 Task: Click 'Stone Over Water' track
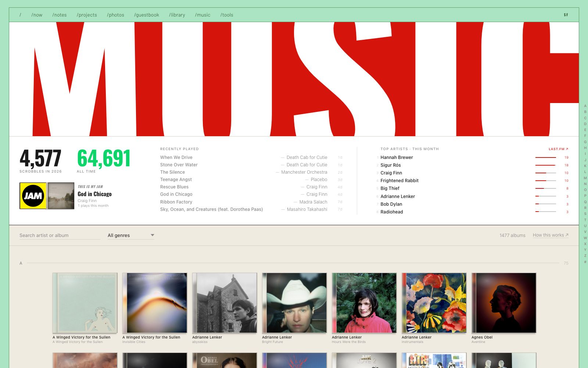click(179, 165)
